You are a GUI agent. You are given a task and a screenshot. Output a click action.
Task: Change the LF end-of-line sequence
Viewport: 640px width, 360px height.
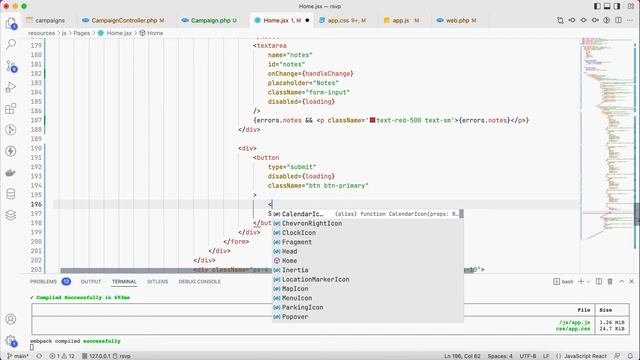[x=546, y=356]
